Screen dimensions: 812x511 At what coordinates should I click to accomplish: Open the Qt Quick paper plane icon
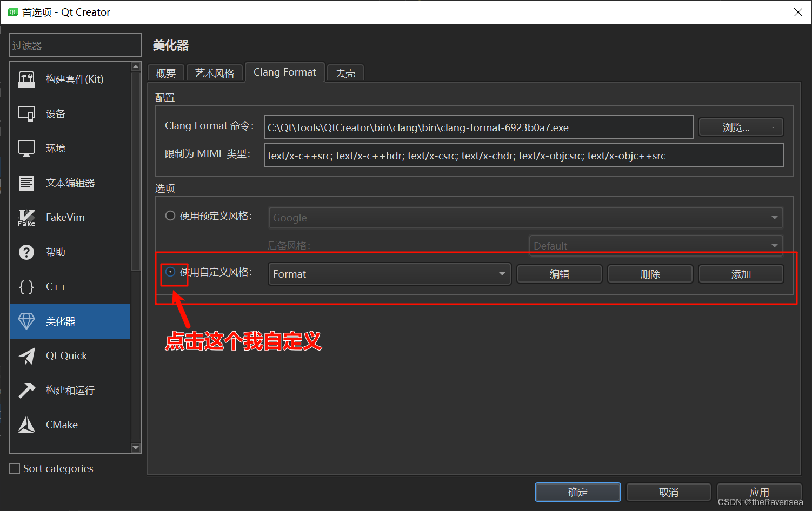tap(26, 356)
